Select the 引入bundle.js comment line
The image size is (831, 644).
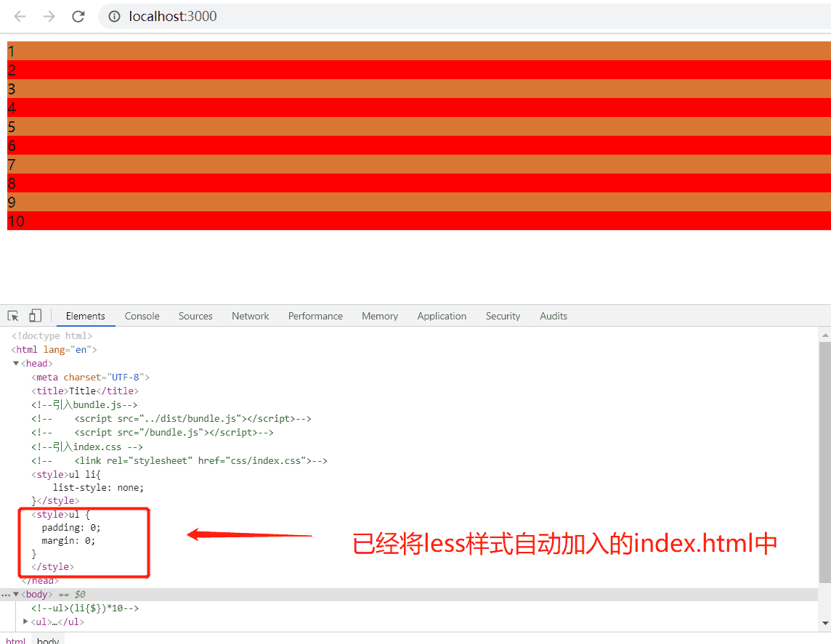84,404
